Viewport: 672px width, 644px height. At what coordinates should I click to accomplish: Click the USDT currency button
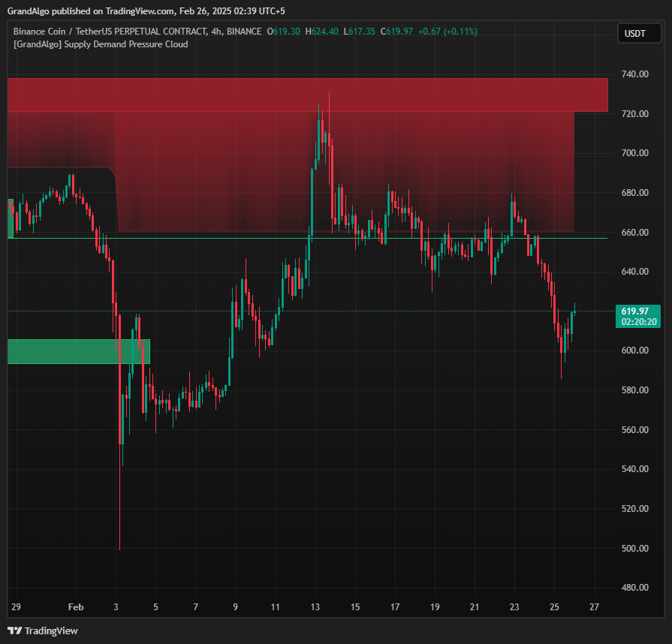click(x=639, y=34)
